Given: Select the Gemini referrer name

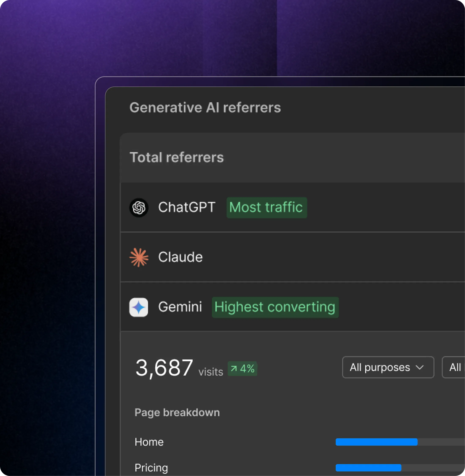Looking at the screenshot, I should pyautogui.click(x=180, y=307).
